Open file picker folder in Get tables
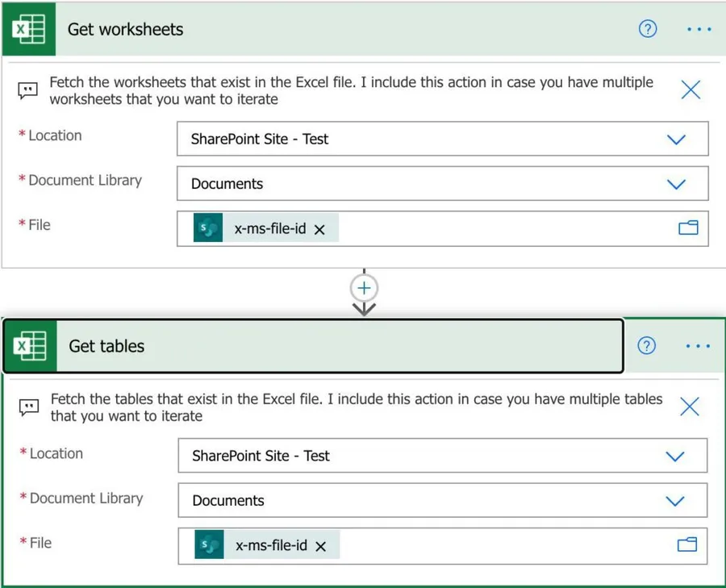The image size is (726, 588). tap(687, 545)
